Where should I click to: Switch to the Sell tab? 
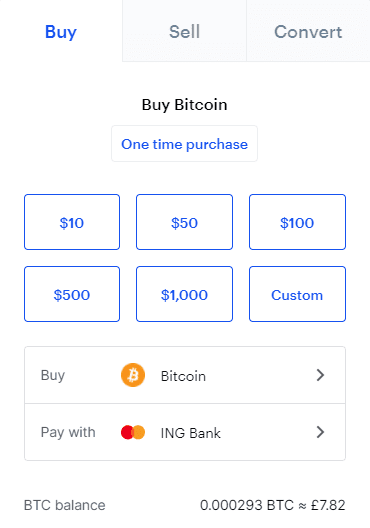click(x=184, y=31)
